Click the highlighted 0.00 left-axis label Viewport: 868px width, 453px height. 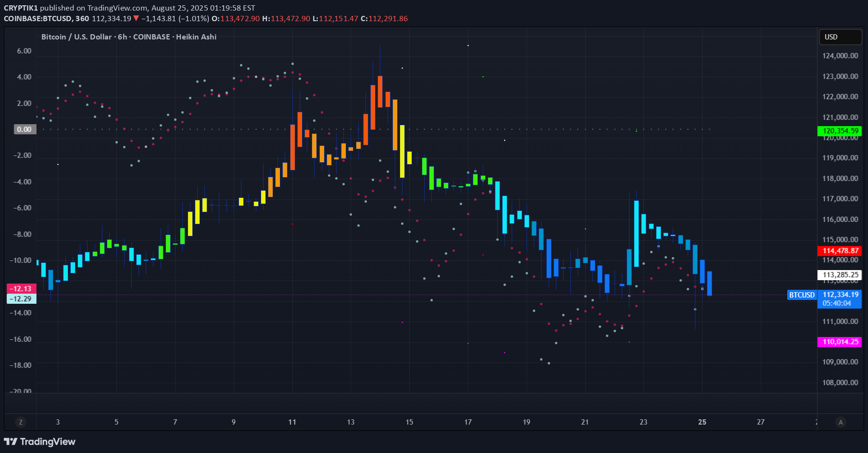[x=25, y=129]
